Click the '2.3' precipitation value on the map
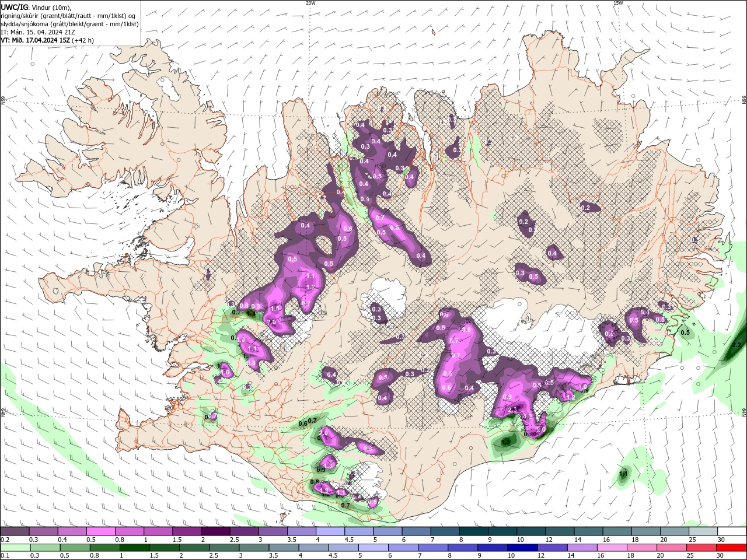Viewport: 747px width, 560px height. 514,410
